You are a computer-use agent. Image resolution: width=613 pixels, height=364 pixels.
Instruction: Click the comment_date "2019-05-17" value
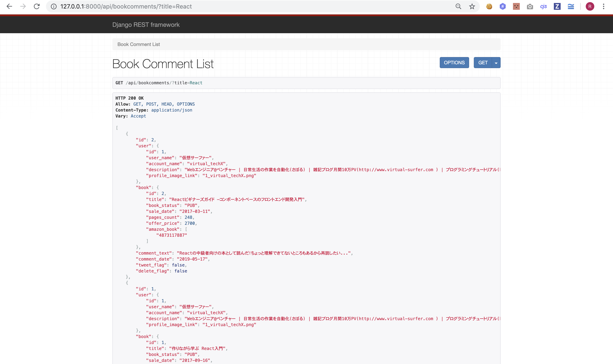pos(192,259)
